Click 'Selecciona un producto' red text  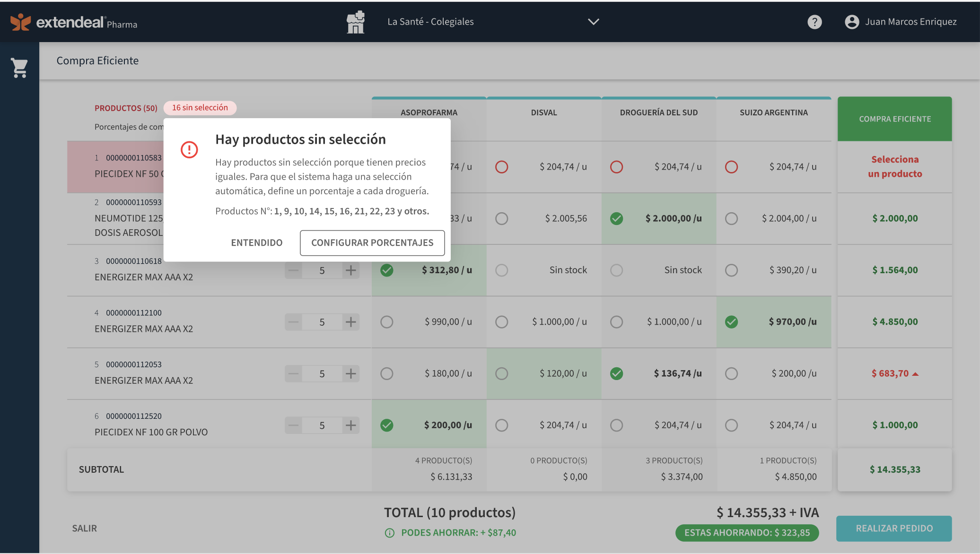[x=895, y=166]
